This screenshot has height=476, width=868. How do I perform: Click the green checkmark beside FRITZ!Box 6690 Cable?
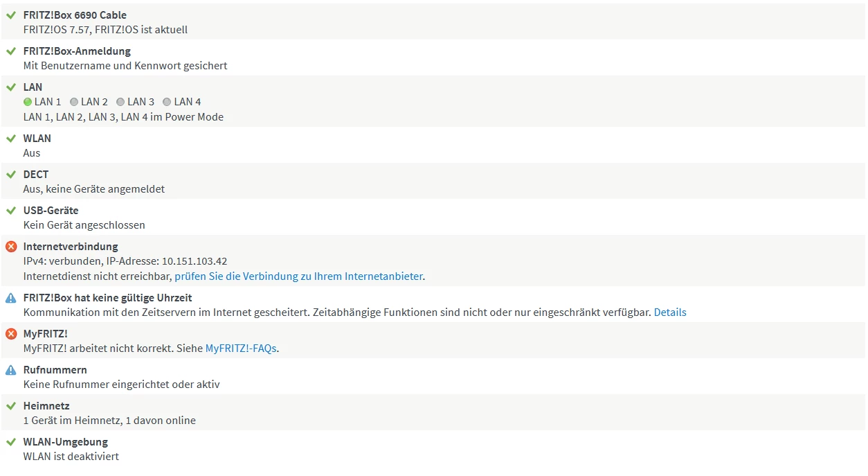coord(10,15)
